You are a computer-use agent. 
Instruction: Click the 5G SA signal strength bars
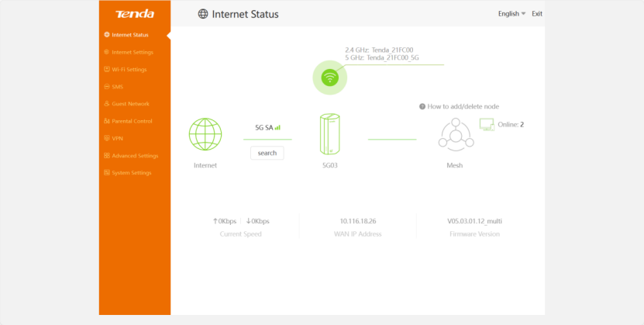pos(277,127)
